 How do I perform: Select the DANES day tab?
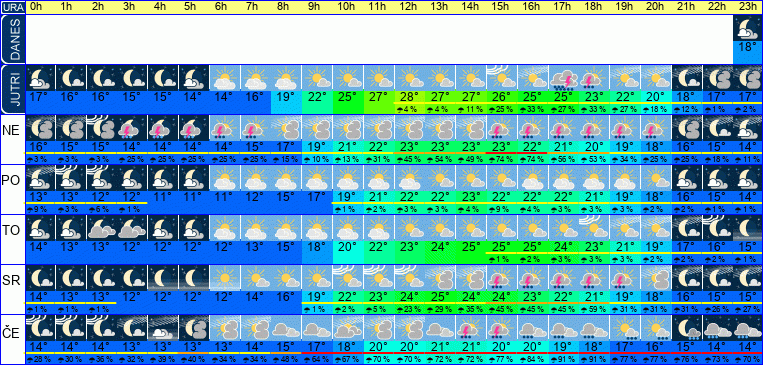tap(12, 39)
